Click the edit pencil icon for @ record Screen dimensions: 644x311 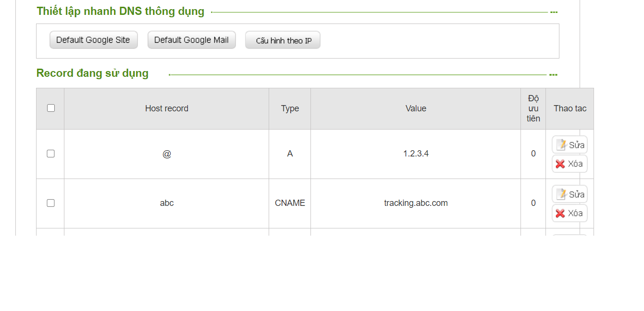tap(561, 144)
